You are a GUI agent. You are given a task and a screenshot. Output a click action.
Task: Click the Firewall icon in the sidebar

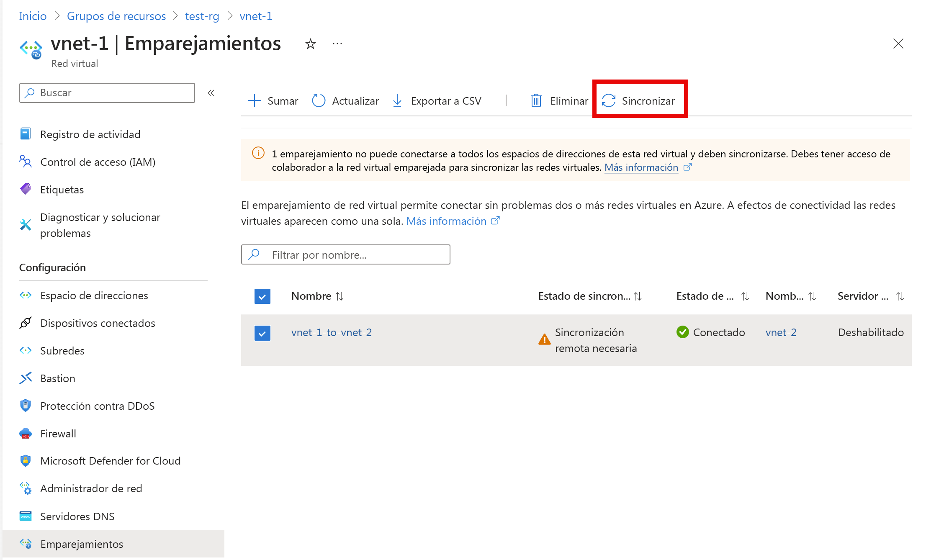[26, 433]
